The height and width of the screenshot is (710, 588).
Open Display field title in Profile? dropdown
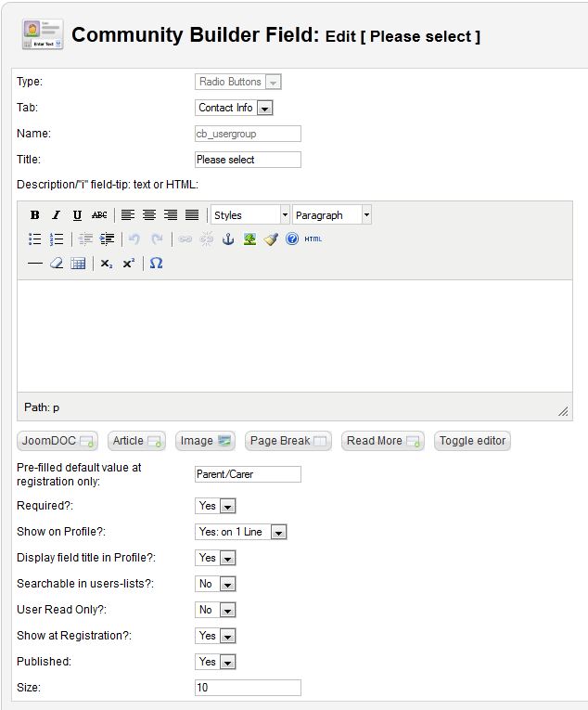[215, 558]
